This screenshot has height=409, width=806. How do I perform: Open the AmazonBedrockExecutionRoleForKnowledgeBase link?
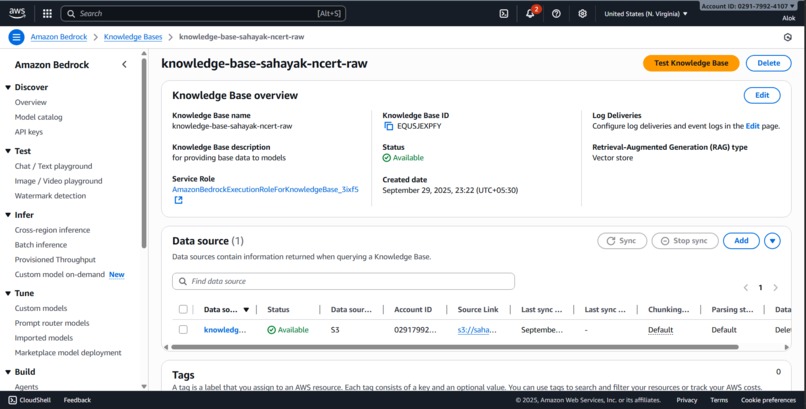click(x=265, y=190)
